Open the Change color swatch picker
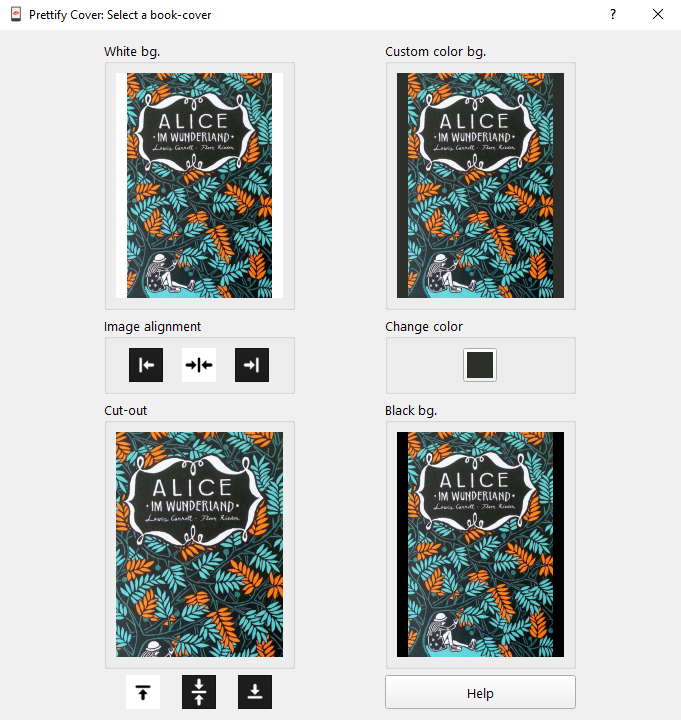681x720 pixels. [480, 365]
